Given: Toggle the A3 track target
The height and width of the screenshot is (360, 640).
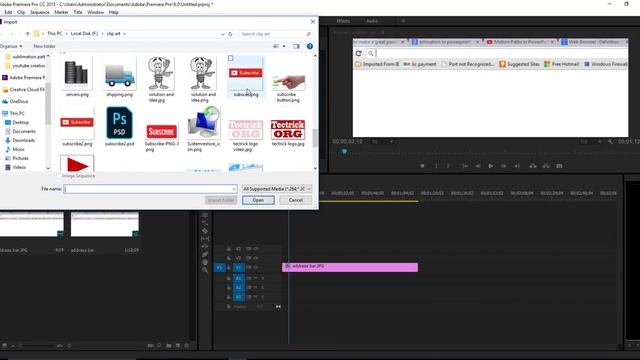Looking at the screenshot, I should point(239,297).
